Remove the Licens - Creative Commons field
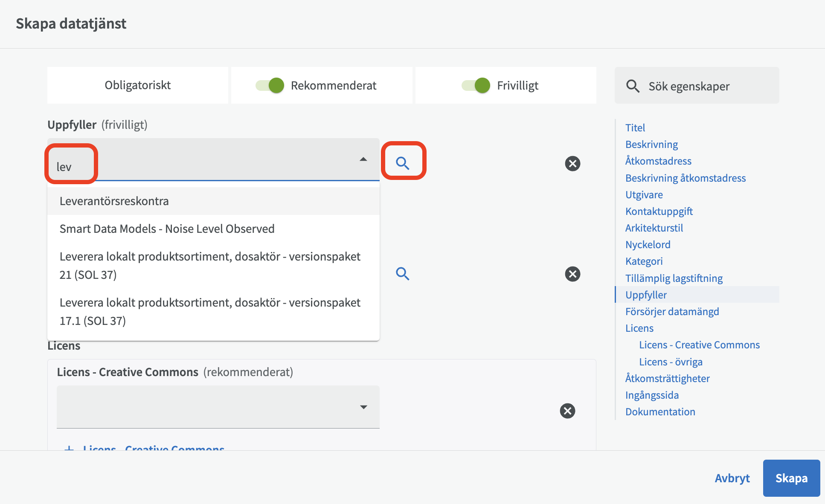The height and width of the screenshot is (504, 825). pos(567,411)
